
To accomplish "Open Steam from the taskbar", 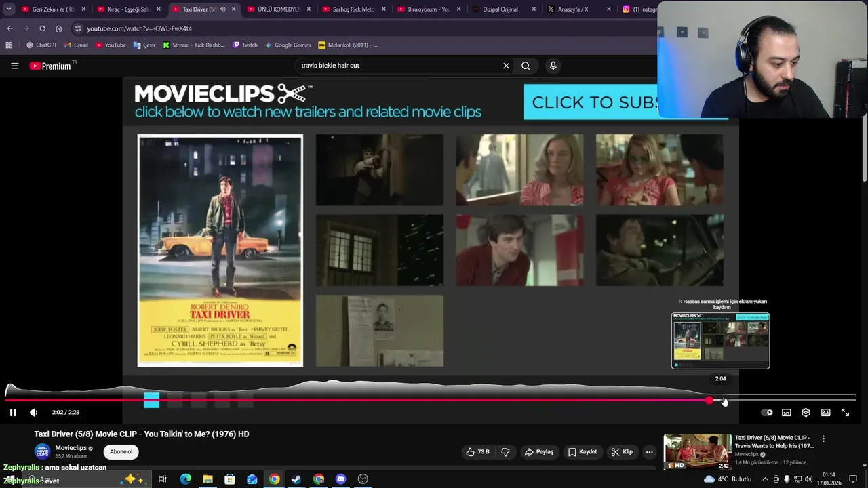I will click(296, 479).
